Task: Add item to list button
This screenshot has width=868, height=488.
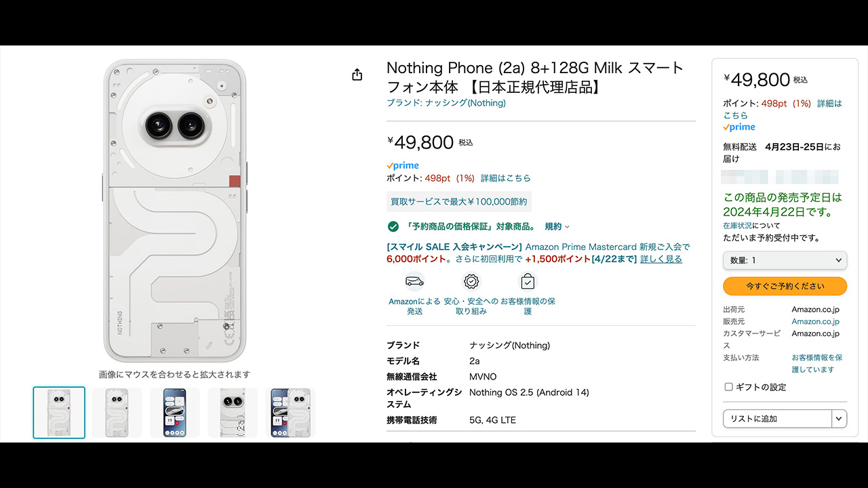Action: 777,419
